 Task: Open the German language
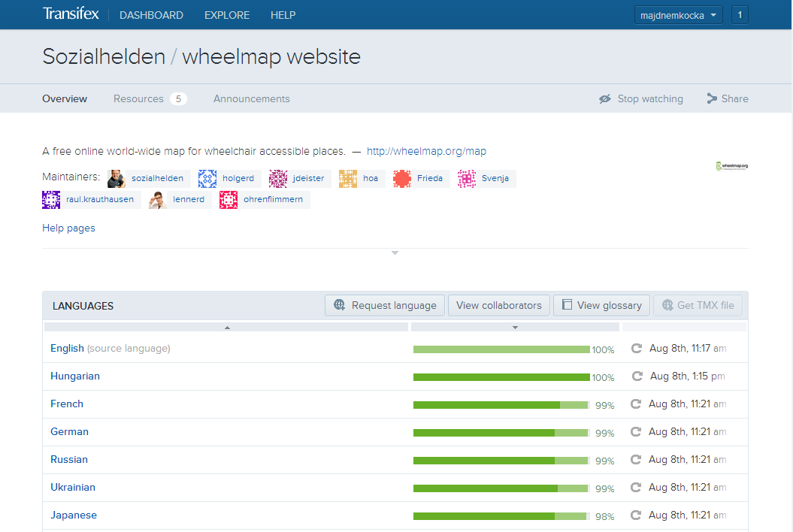[x=69, y=432]
